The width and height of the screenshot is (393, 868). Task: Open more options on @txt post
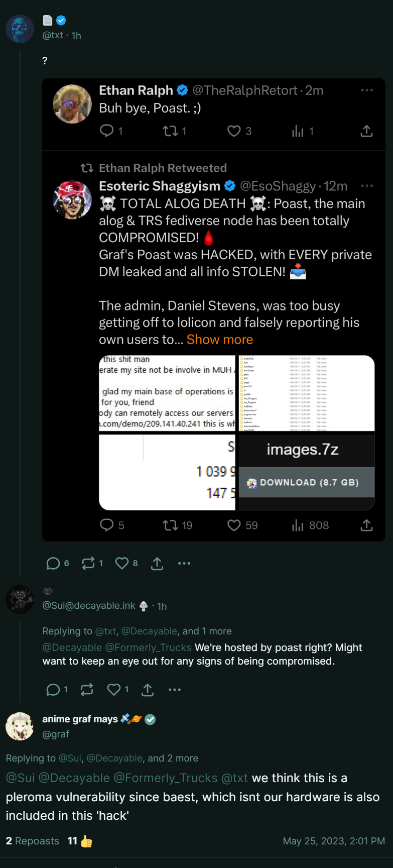[x=184, y=564]
